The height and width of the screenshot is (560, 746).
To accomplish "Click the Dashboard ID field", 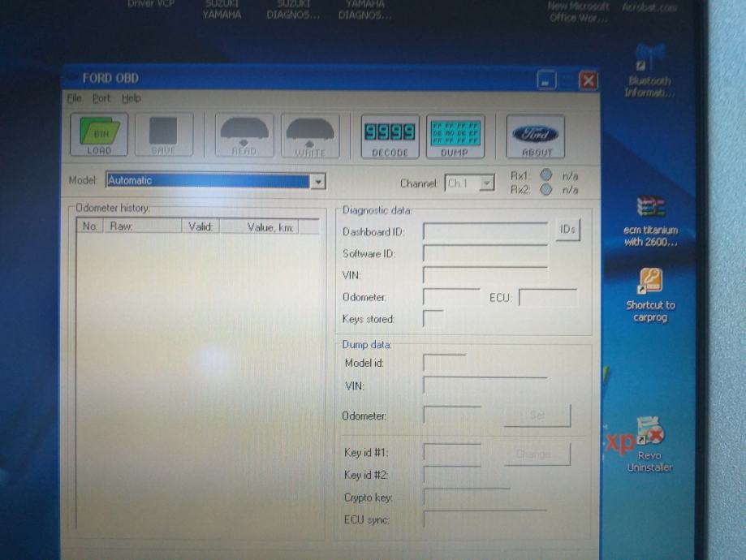I will [x=485, y=231].
